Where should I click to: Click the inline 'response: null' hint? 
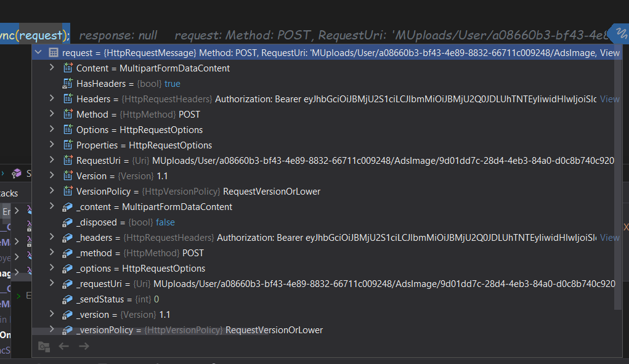pyautogui.click(x=118, y=35)
